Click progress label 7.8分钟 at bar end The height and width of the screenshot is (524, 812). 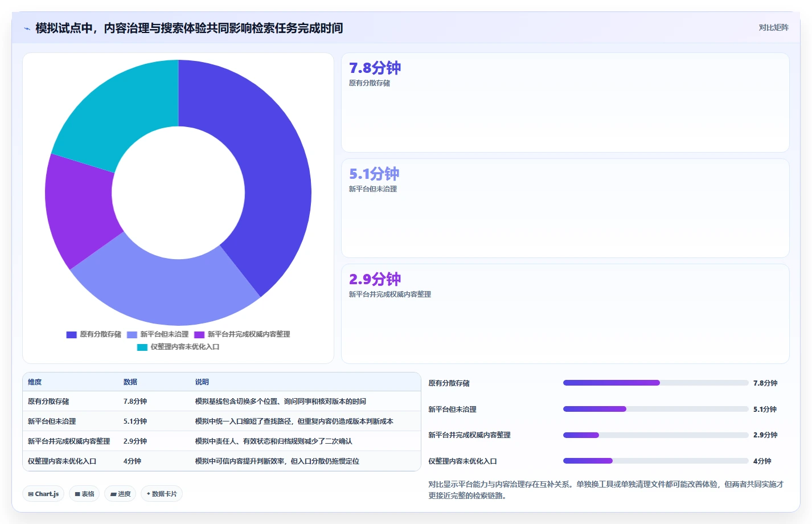click(x=765, y=383)
